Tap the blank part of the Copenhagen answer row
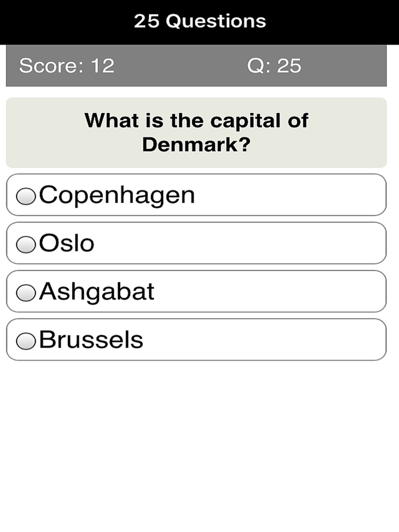399x532 pixels. pos(289,195)
